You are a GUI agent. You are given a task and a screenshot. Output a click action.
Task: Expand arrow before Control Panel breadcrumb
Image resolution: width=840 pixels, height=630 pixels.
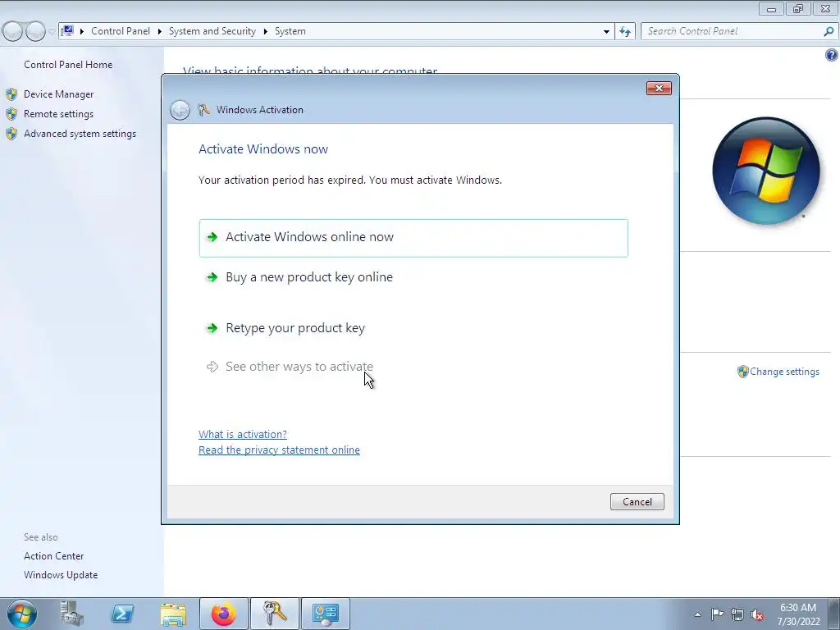click(82, 31)
